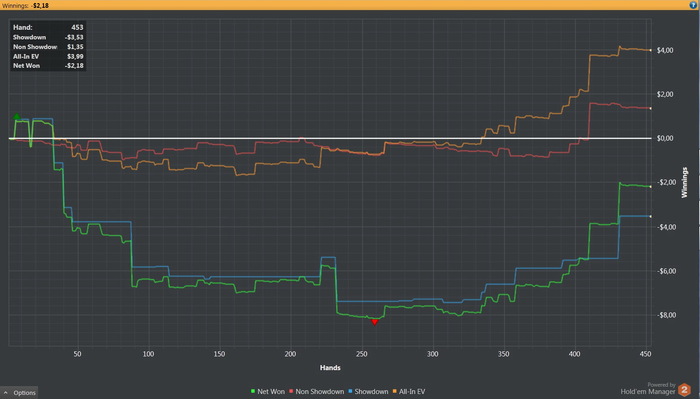Click the -$8,00 y-axis label
700x399 pixels.
(666, 315)
